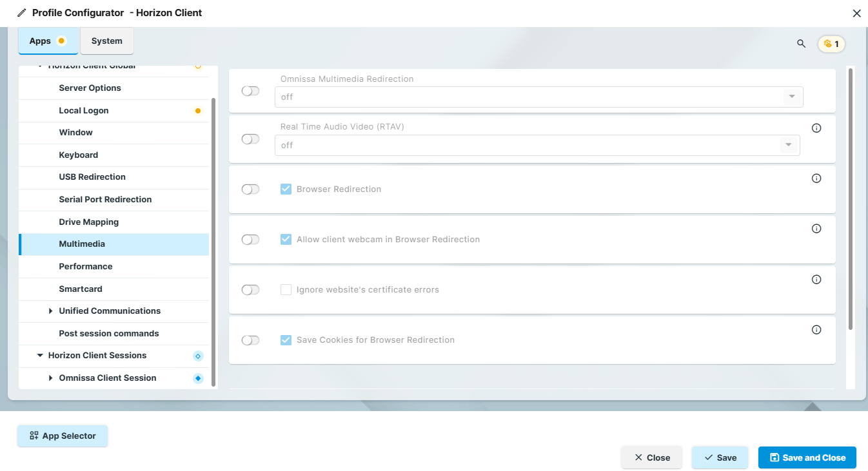Click the info icon beside Browser Redirection

coord(816,178)
